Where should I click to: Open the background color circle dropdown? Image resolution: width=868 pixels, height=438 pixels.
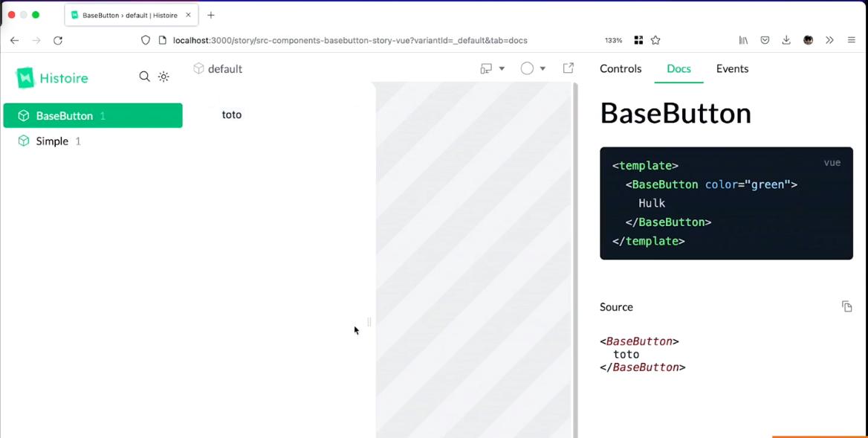click(x=533, y=68)
